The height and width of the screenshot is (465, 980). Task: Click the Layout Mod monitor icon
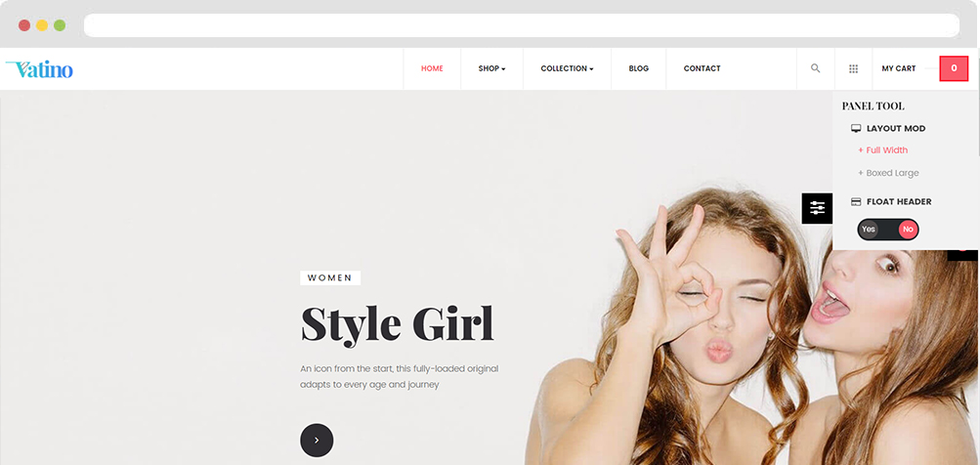coord(856,128)
